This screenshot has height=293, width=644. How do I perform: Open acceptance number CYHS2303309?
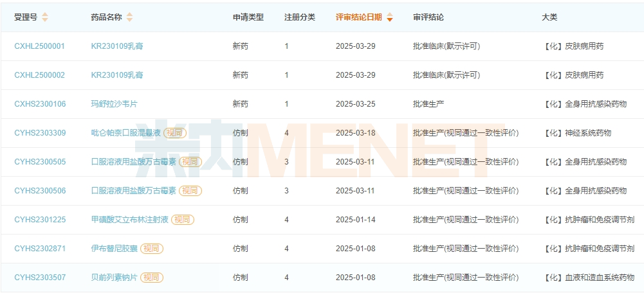pyautogui.click(x=40, y=133)
